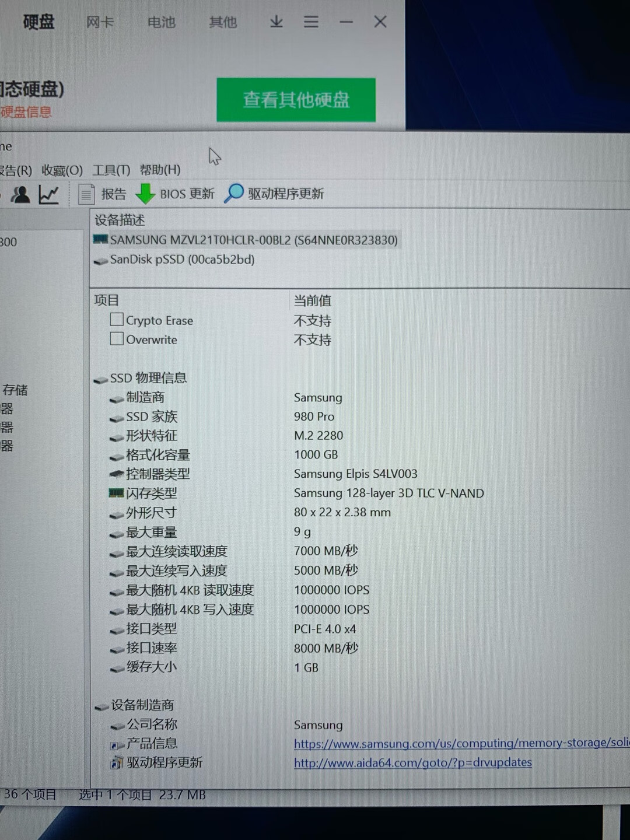Open the 工具(T) tools menu
Viewport: 630px width, 840px height.
(111, 170)
